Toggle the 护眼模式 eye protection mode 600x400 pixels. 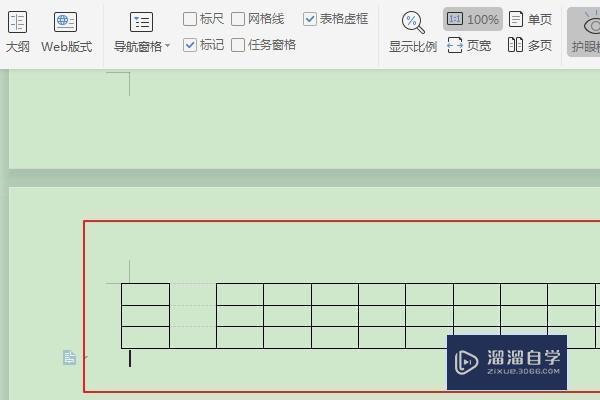[x=584, y=32]
